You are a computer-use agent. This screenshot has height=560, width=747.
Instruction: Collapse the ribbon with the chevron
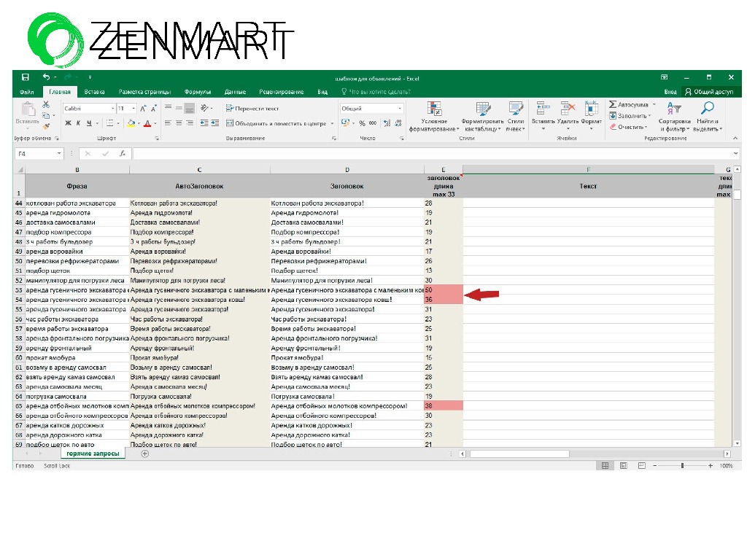pyautogui.click(x=735, y=138)
